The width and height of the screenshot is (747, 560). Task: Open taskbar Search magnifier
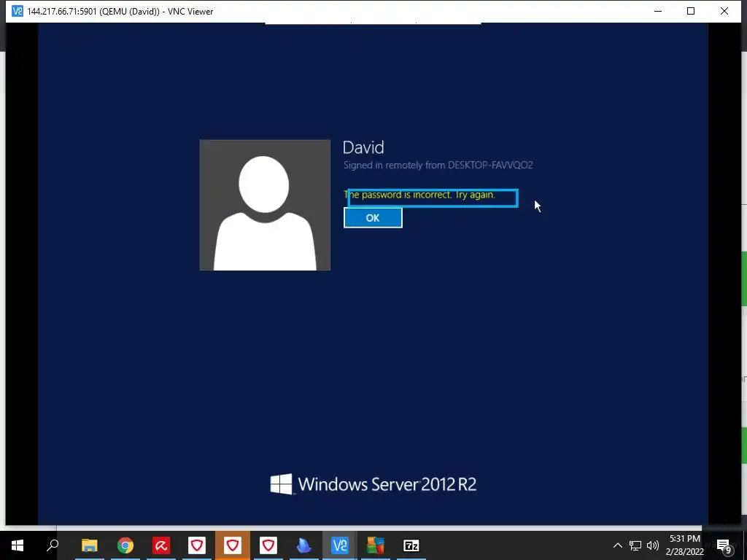click(x=53, y=545)
